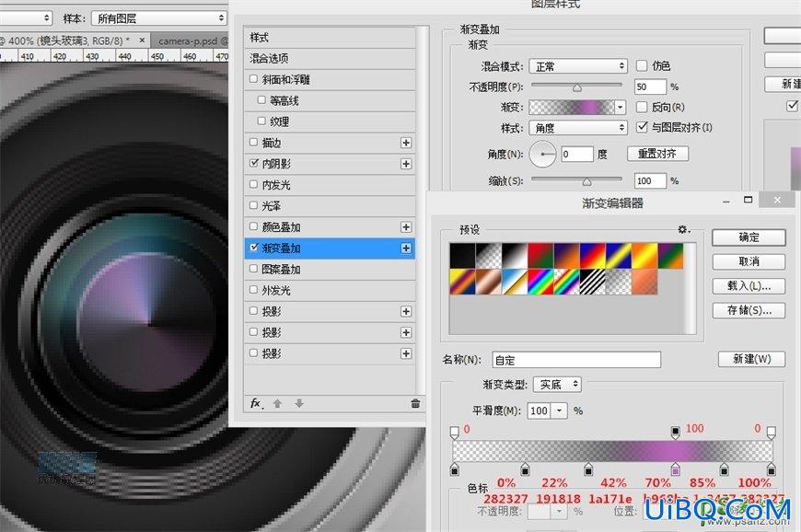Close the 镜头玻璃3 document tab
The image size is (801, 532).
click(142, 40)
